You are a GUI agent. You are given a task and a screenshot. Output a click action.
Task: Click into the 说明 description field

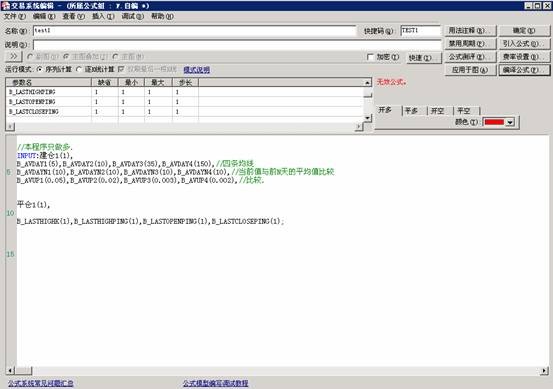coord(237,45)
